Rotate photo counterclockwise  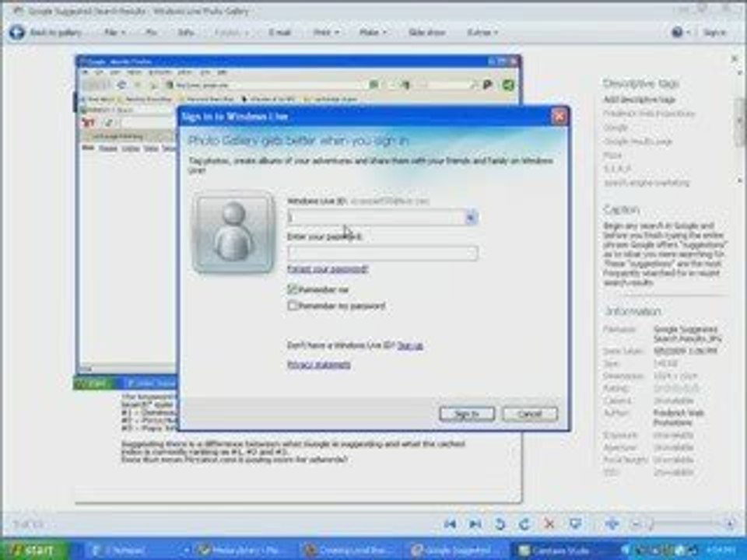click(x=500, y=523)
